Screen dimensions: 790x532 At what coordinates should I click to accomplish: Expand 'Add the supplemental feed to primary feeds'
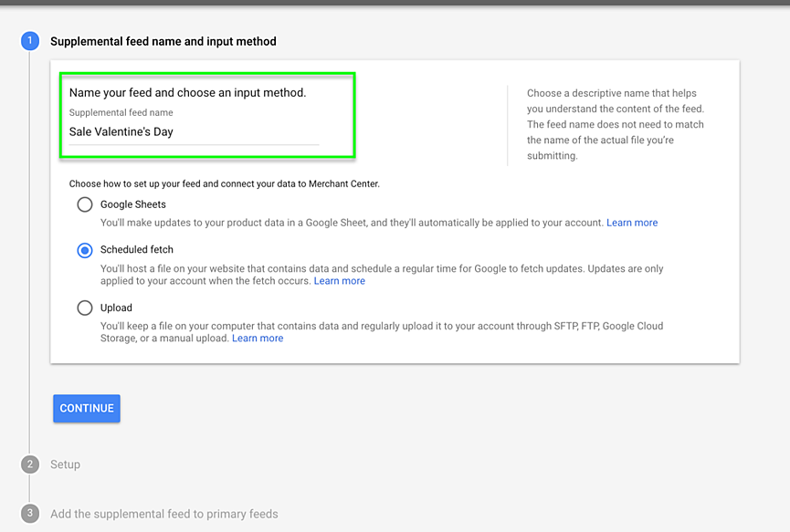(x=163, y=514)
